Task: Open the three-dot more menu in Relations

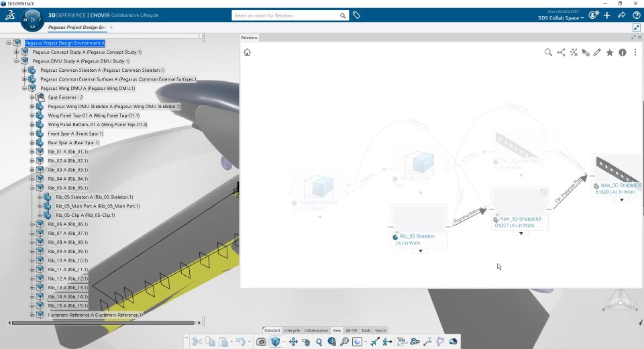Action: point(635,52)
